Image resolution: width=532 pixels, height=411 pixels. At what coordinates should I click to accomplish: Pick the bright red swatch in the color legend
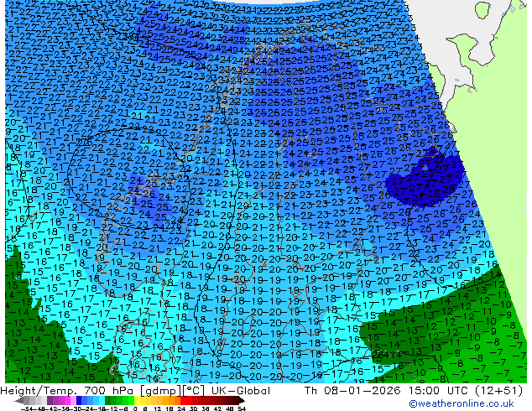pos(183,400)
